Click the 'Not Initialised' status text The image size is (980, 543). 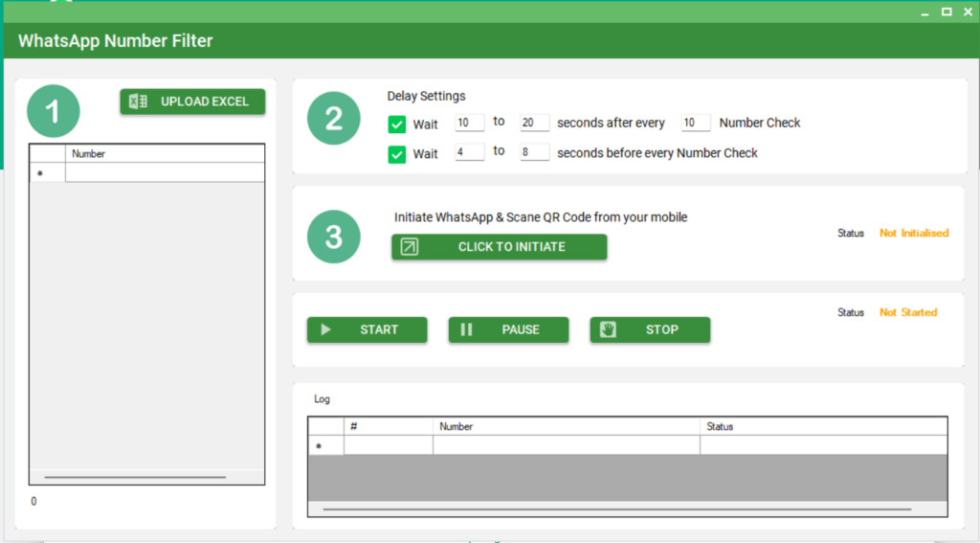(x=914, y=234)
